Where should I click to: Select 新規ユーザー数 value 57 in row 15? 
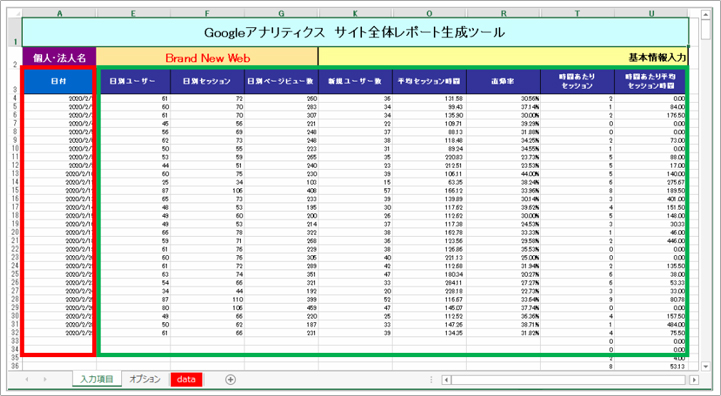tap(355, 190)
